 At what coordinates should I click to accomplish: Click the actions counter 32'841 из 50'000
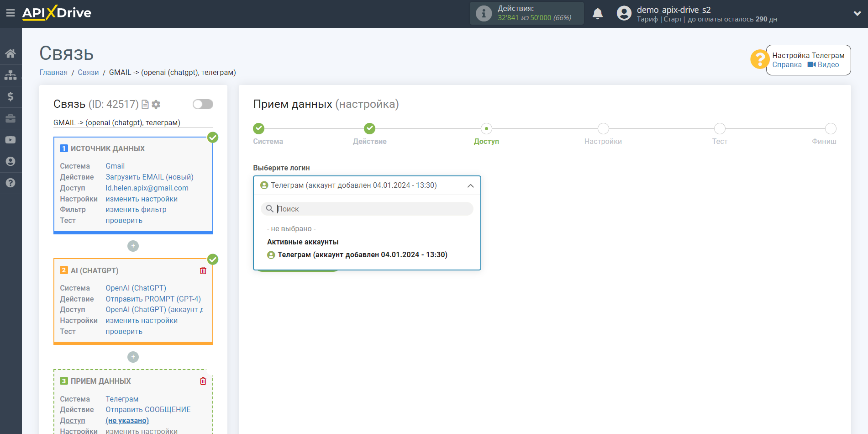click(x=535, y=18)
